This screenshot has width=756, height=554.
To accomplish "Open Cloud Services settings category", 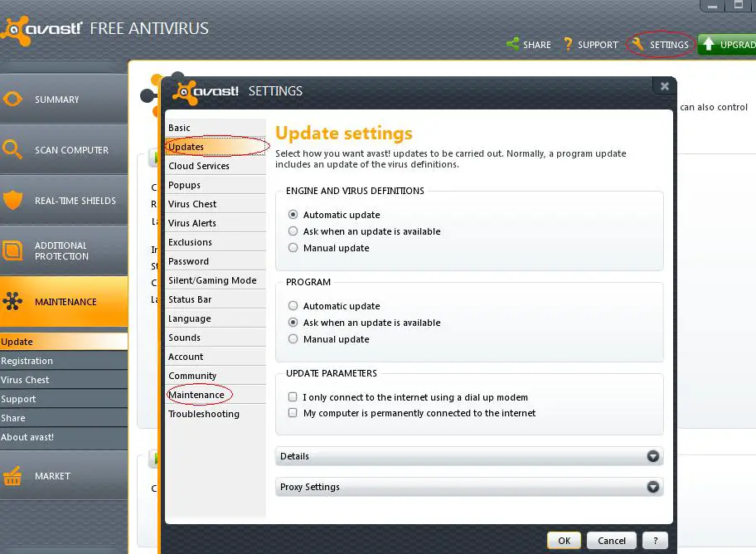I will click(x=215, y=166).
